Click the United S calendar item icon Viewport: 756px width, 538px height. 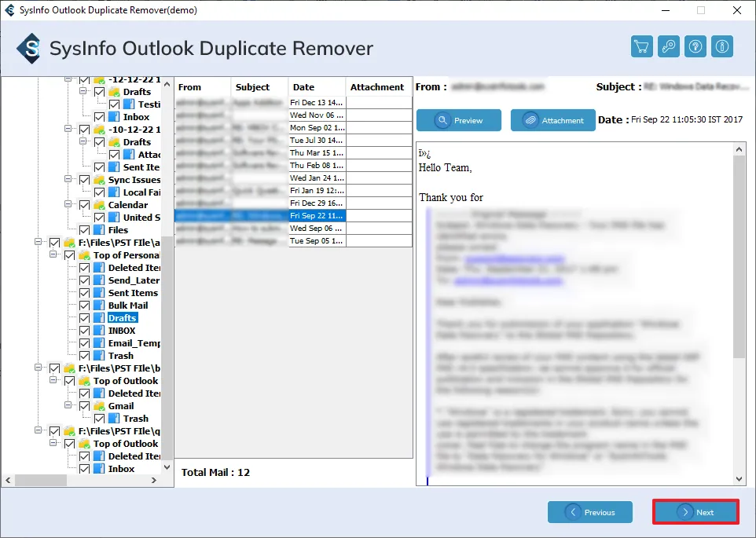pyautogui.click(x=114, y=218)
